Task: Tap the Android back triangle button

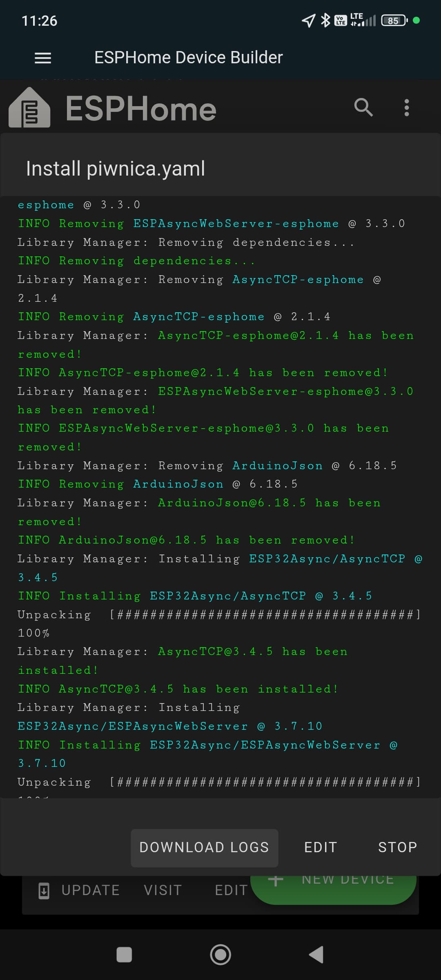Action: click(x=316, y=955)
